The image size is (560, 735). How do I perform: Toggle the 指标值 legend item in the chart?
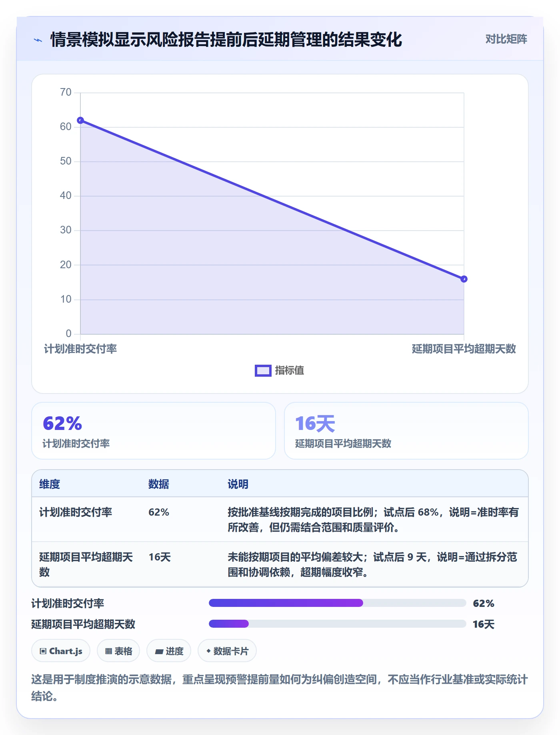click(280, 370)
